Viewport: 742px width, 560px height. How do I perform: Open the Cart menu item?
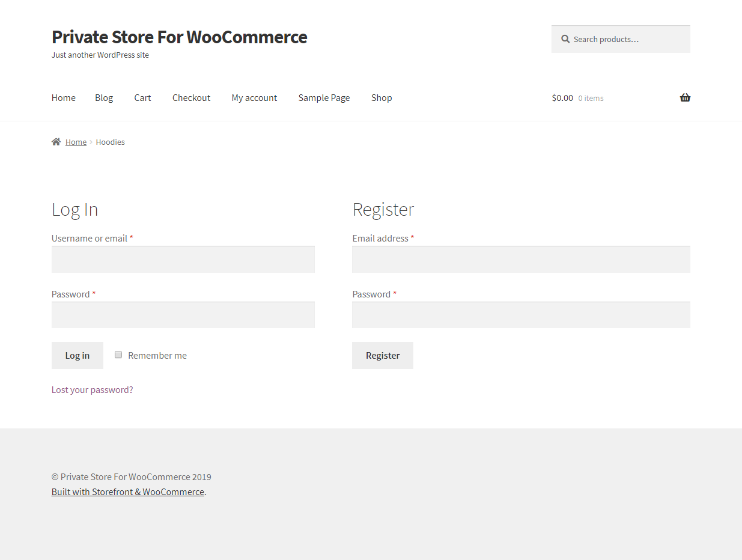coord(142,98)
